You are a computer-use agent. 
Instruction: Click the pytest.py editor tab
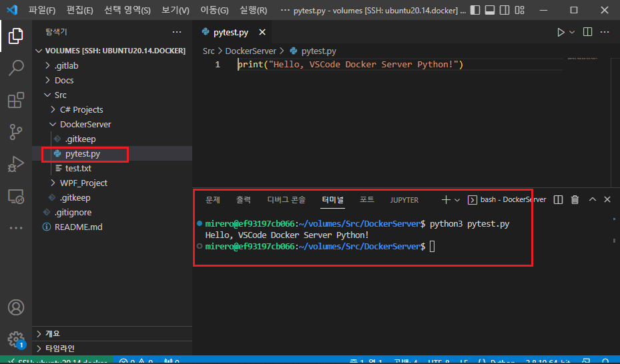(x=232, y=33)
